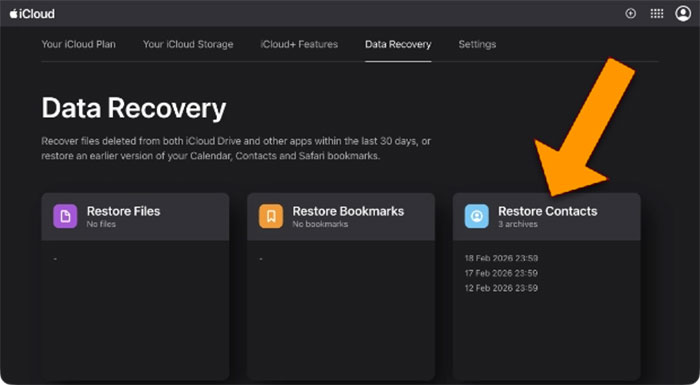Click the iCloud logo in header
The image size is (700, 385).
pos(32,14)
